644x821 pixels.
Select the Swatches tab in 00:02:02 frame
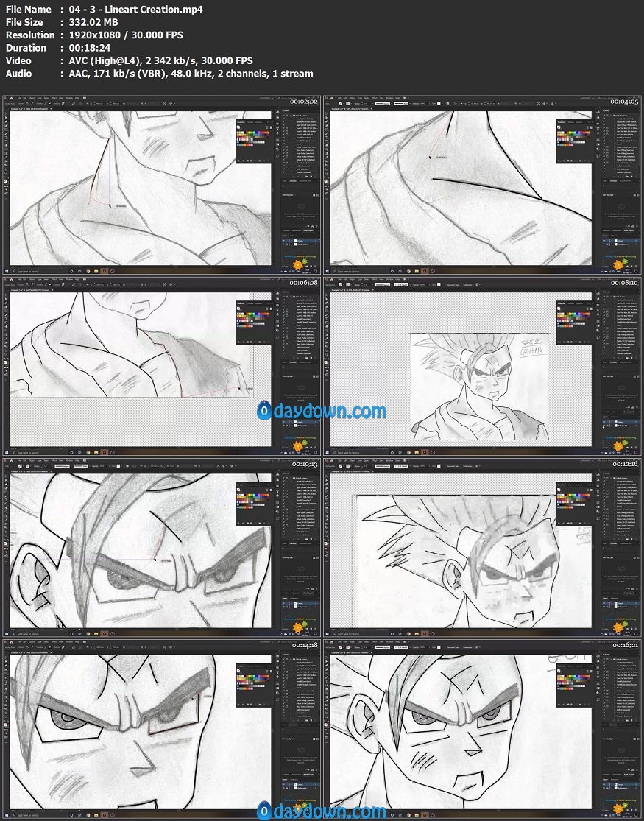[241, 122]
